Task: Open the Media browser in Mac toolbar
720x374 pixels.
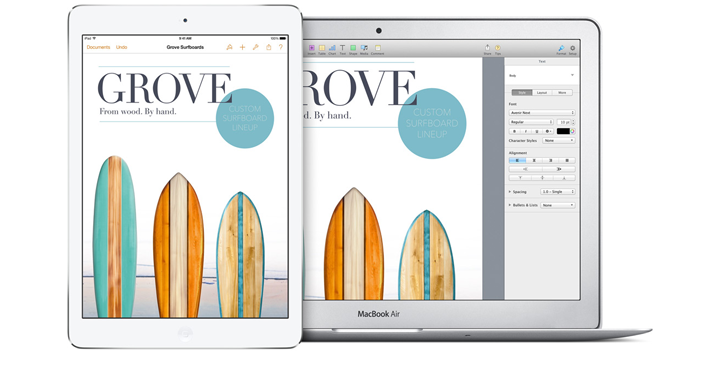Action: click(364, 50)
